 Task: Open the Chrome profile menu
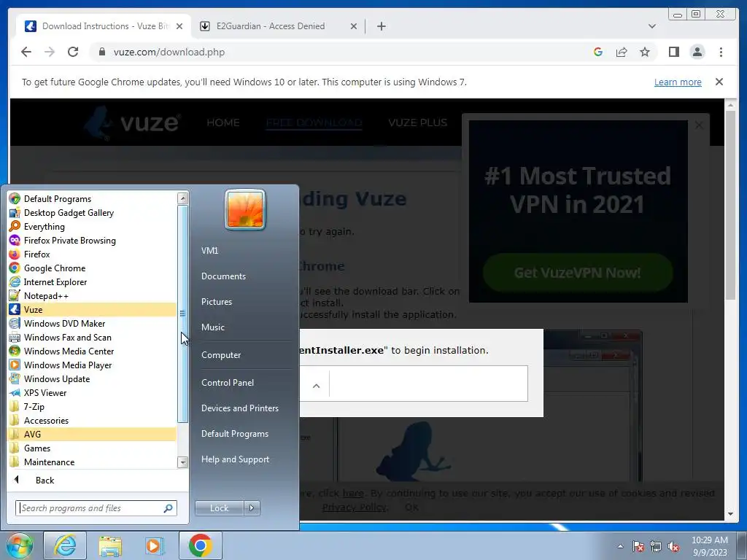697,52
